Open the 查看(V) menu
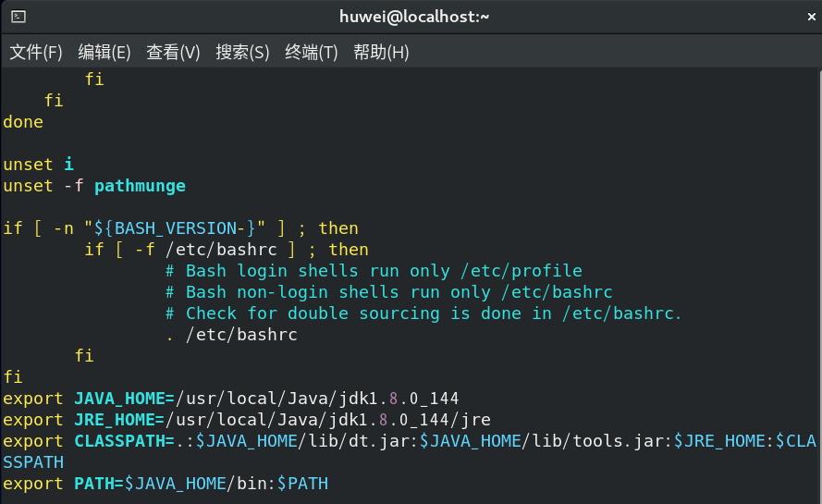 pos(173,52)
